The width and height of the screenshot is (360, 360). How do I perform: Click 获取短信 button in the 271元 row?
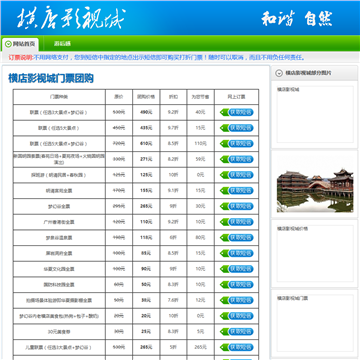click(237, 159)
